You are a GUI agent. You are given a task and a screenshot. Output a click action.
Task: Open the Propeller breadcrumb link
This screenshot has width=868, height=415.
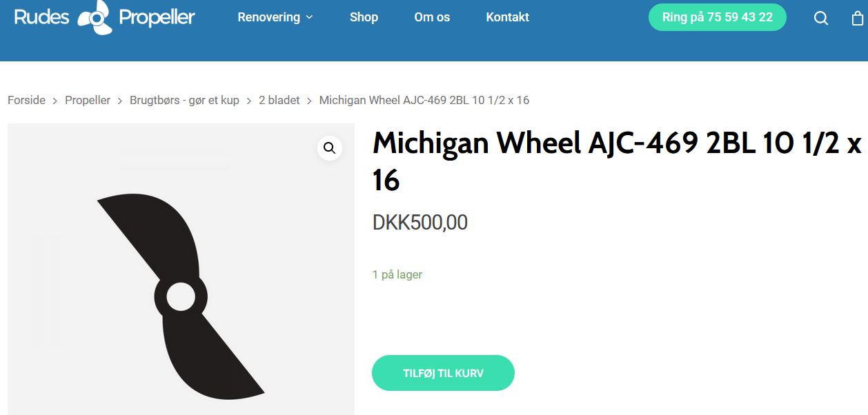click(x=88, y=100)
